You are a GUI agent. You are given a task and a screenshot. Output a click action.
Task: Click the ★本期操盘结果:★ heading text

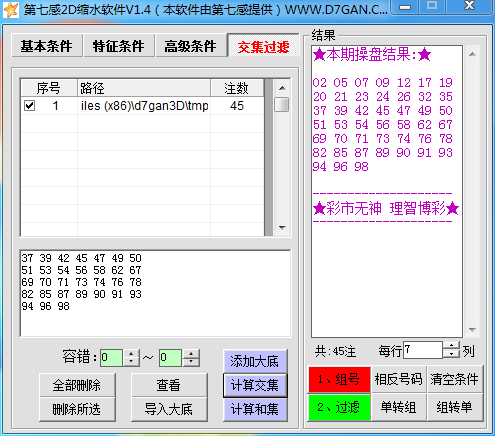pos(372,54)
